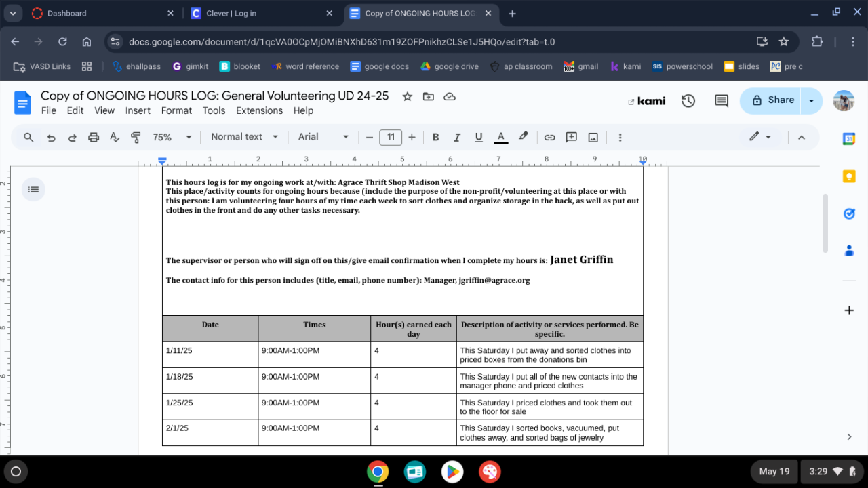Toggle italic formatting

(x=456, y=137)
